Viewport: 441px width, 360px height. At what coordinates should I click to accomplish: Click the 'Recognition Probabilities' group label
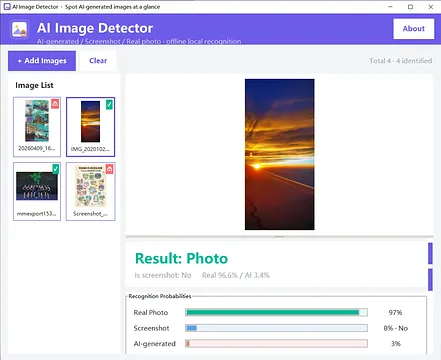coord(160,296)
